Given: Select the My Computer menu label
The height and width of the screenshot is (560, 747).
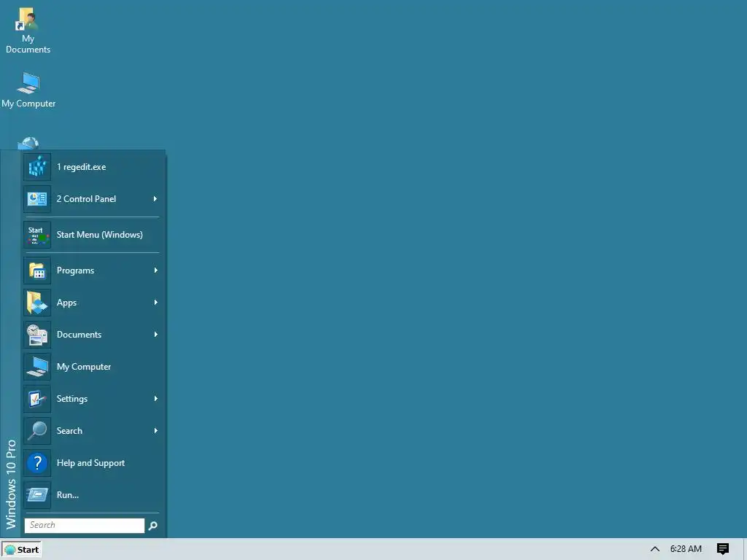Looking at the screenshot, I should click(x=84, y=367).
